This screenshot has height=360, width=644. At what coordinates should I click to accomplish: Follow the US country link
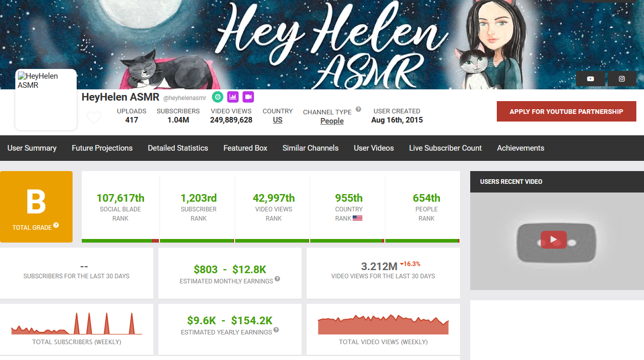(x=278, y=120)
